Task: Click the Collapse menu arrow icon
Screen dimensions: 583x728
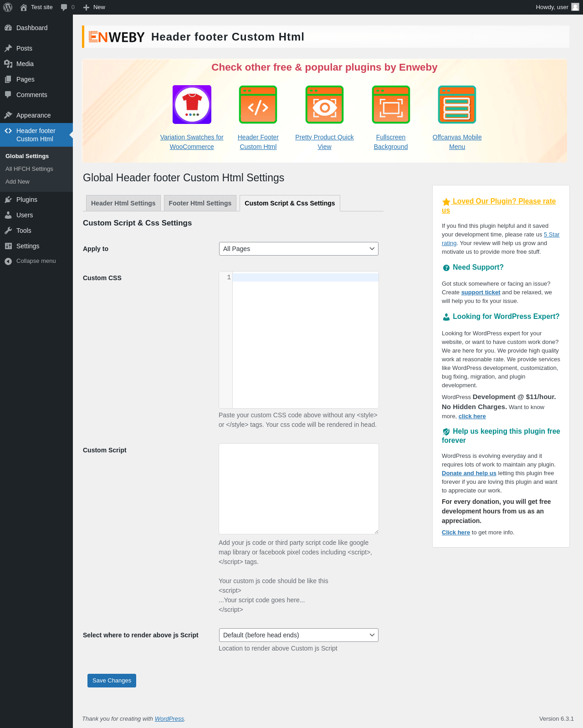Action: 8,261
